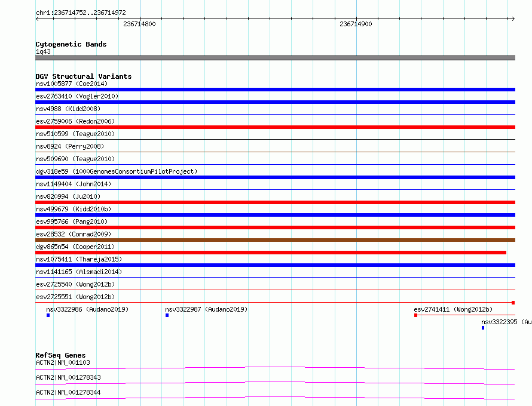Click RefSeq Genes track title

[60, 355]
